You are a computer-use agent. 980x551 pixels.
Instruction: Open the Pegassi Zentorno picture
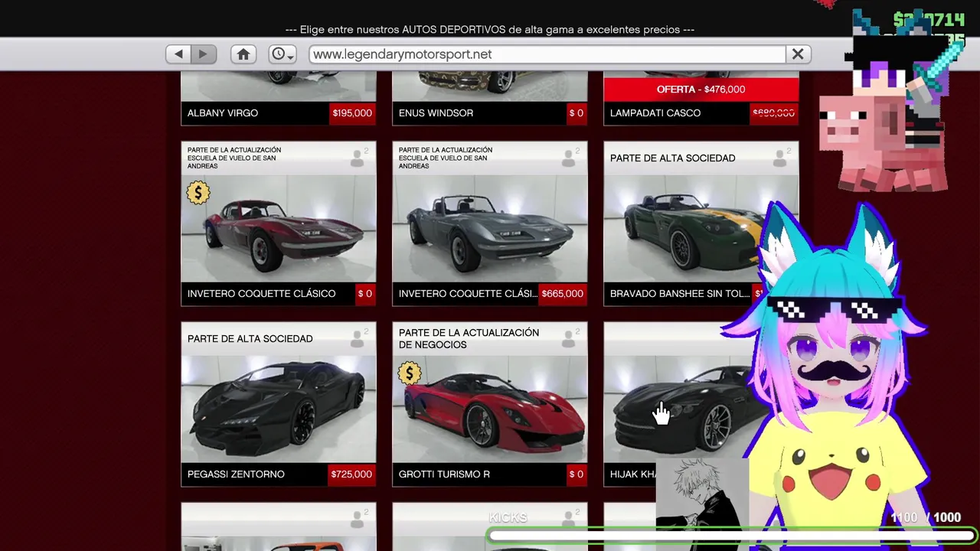(279, 409)
